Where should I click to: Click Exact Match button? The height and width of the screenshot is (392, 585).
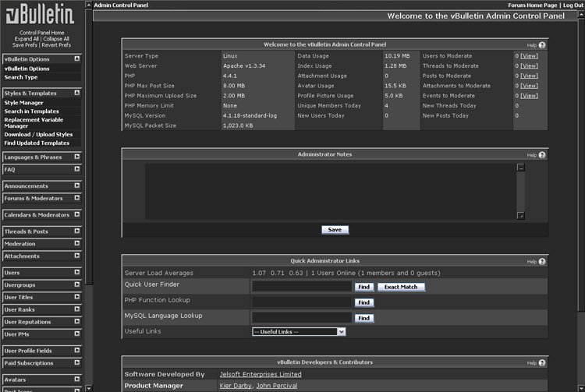401,287
